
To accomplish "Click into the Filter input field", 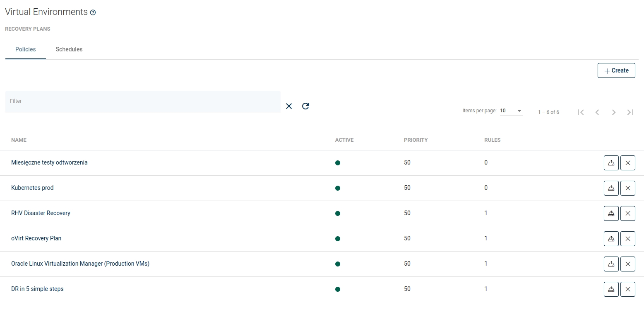I will click(143, 102).
